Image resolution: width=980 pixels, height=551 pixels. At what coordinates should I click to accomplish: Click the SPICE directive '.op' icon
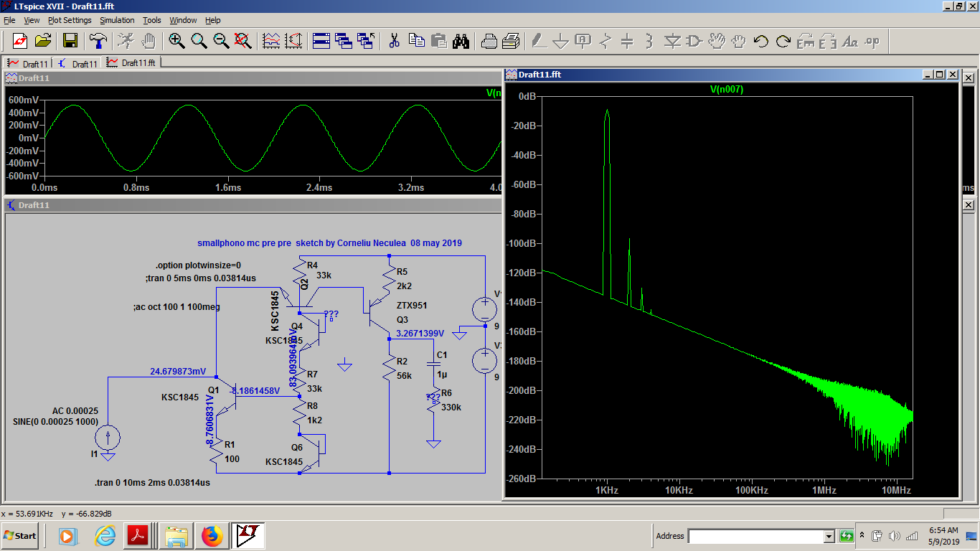point(872,41)
